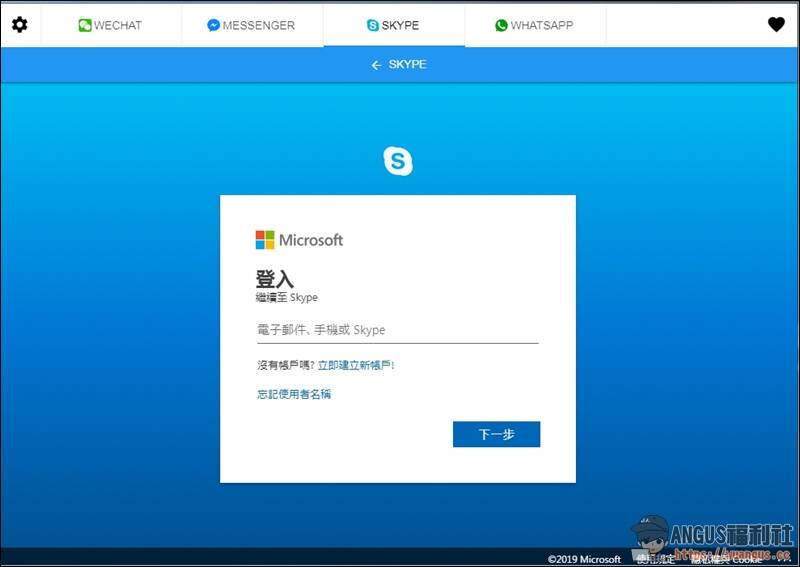Image resolution: width=800 pixels, height=567 pixels.
Task: Open the 忘記使用者名稱 link
Action: click(x=294, y=394)
